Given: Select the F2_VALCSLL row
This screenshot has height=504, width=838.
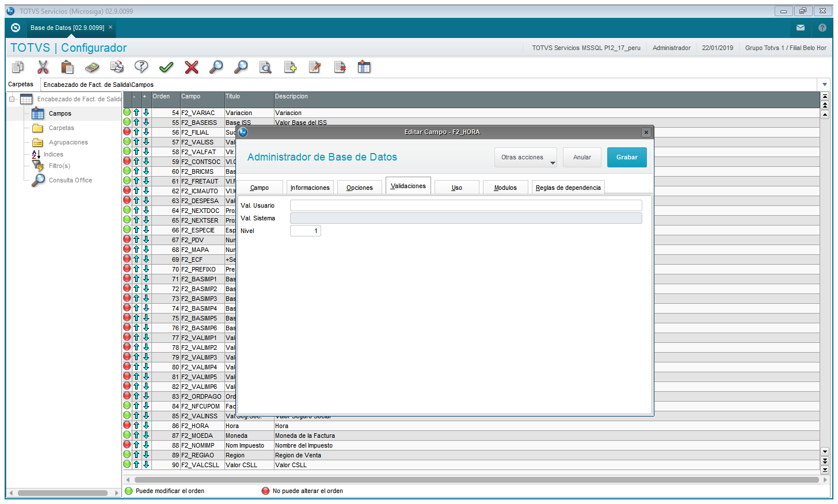Looking at the screenshot, I should point(472,465).
